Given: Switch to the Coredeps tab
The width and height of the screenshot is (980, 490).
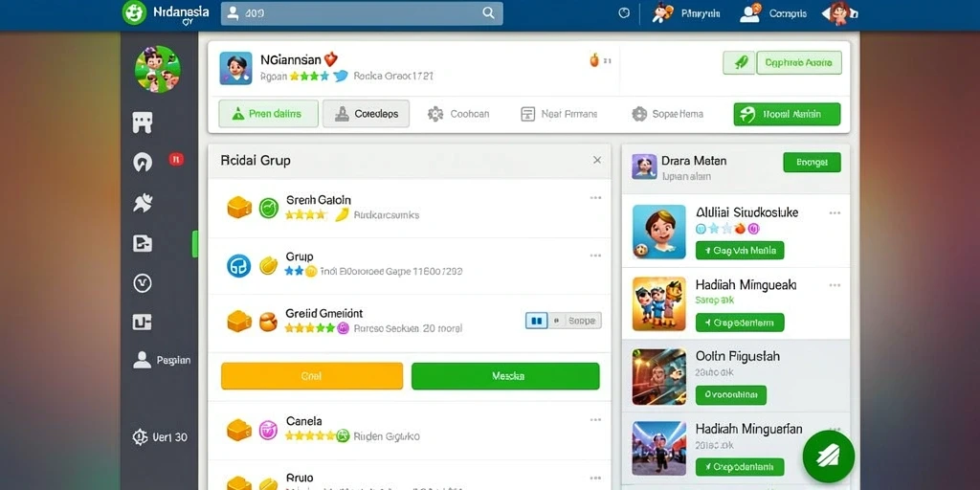Looking at the screenshot, I should [x=366, y=114].
